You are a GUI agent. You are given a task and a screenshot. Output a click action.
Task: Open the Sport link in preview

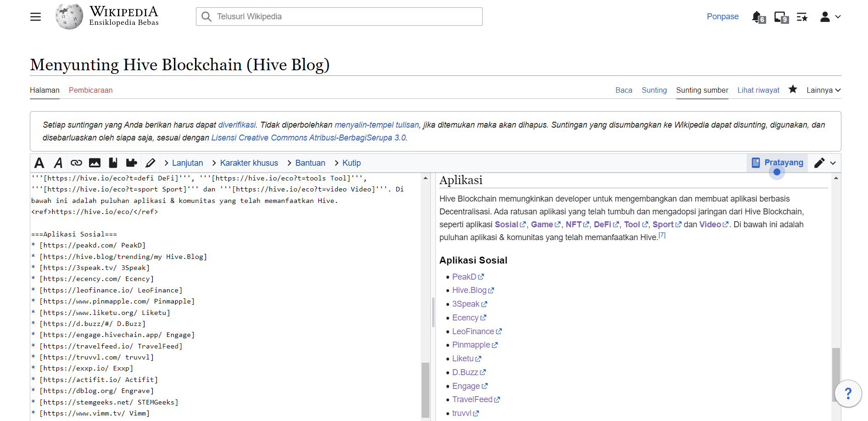click(x=667, y=225)
